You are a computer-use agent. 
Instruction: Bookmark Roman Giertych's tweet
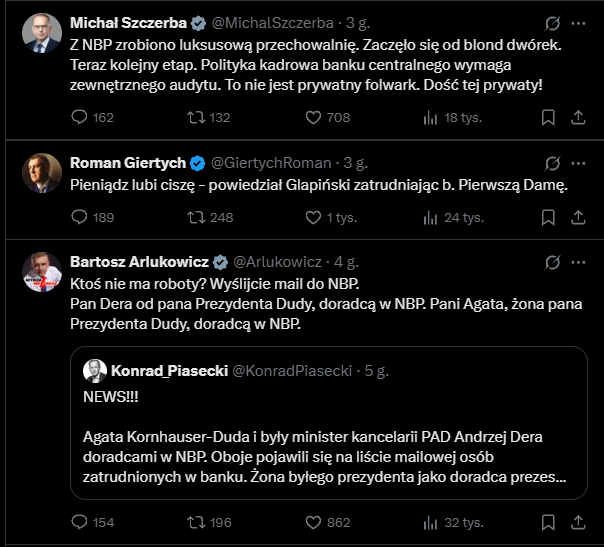click(x=548, y=217)
